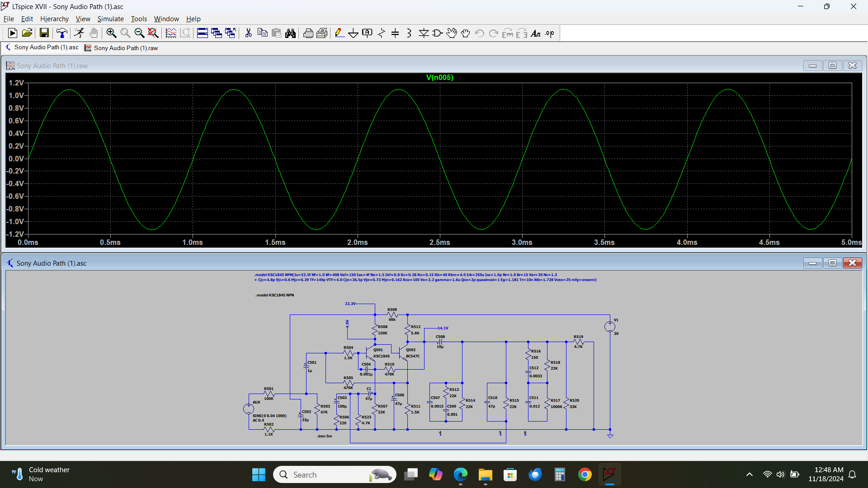Save the schematic with the floppy icon
Screen dimensions: 868x488
(x=44, y=33)
